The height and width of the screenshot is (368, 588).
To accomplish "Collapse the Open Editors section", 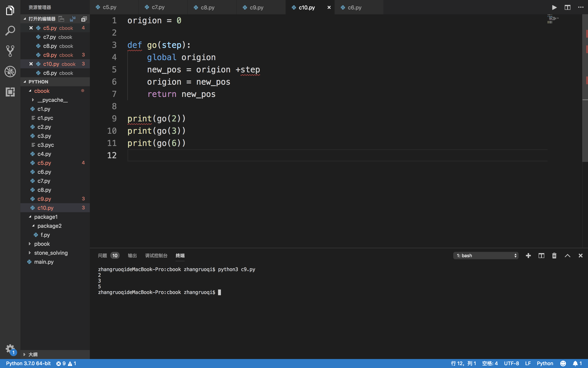I will coord(24,19).
